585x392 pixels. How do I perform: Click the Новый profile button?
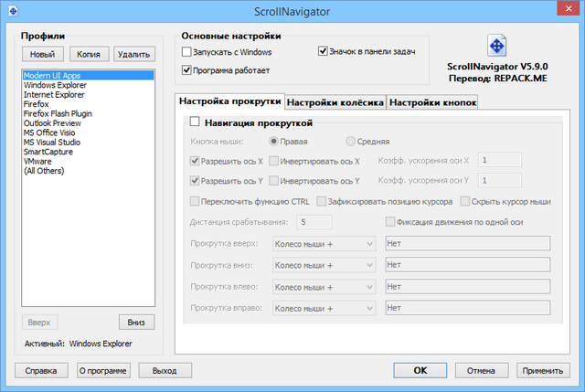(43, 54)
